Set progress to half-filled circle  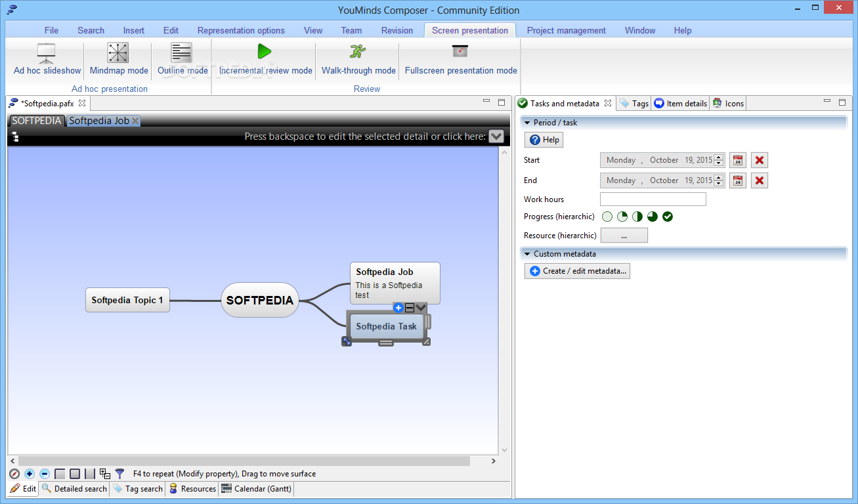637,217
